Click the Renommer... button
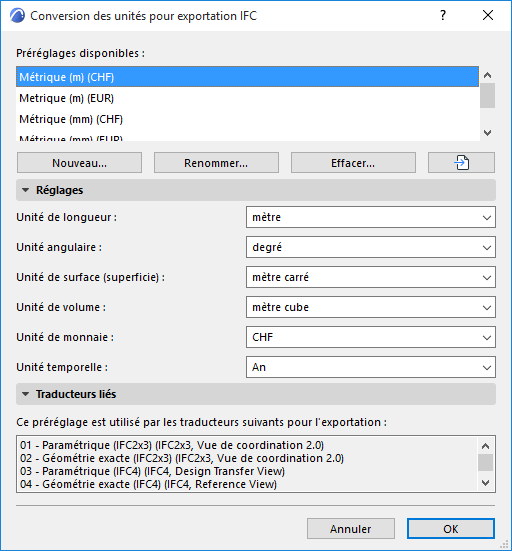Screen dimensions: 512x551 216,163
